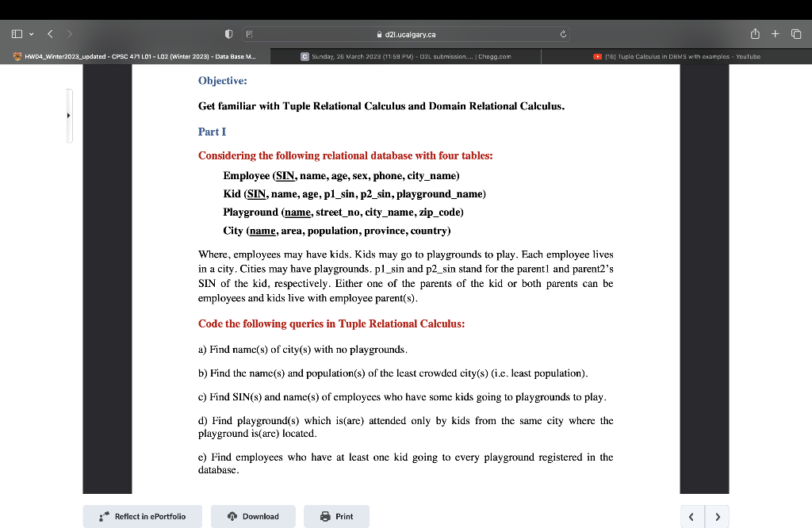Go to the next page with the right chevron
The width and height of the screenshot is (812, 528).
coord(717,516)
